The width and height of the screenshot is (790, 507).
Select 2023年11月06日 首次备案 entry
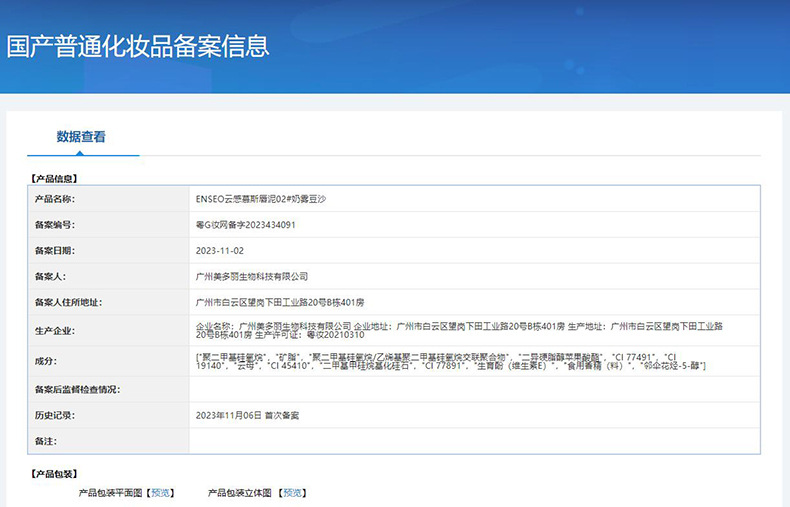point(247,415)
